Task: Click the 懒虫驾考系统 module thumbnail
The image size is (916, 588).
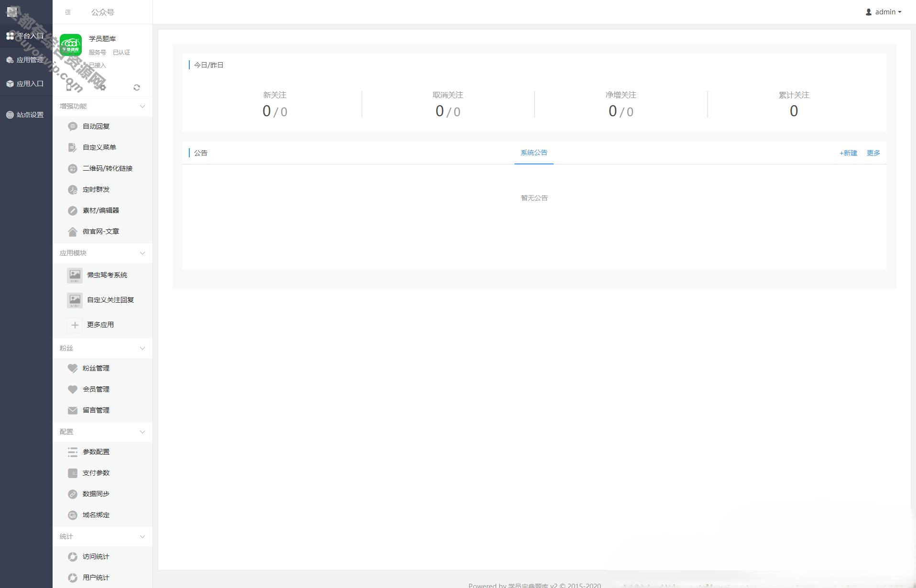Action: click(75, 275)
